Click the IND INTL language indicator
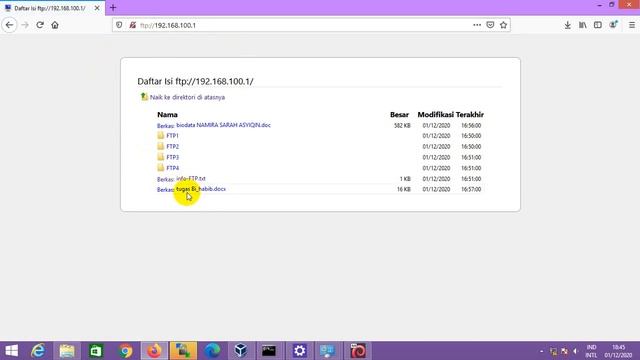Viewport: 640px width, 360px height. tap(591, 351)
